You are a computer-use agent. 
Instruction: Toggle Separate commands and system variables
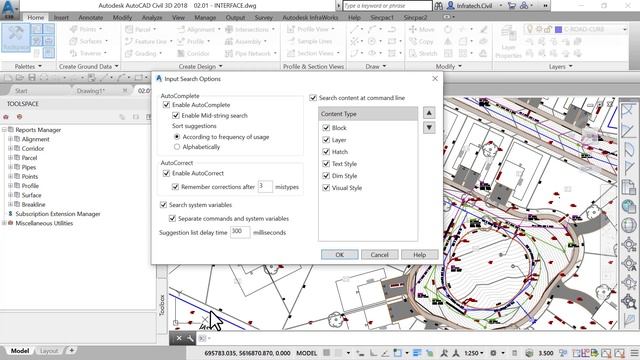172,218
